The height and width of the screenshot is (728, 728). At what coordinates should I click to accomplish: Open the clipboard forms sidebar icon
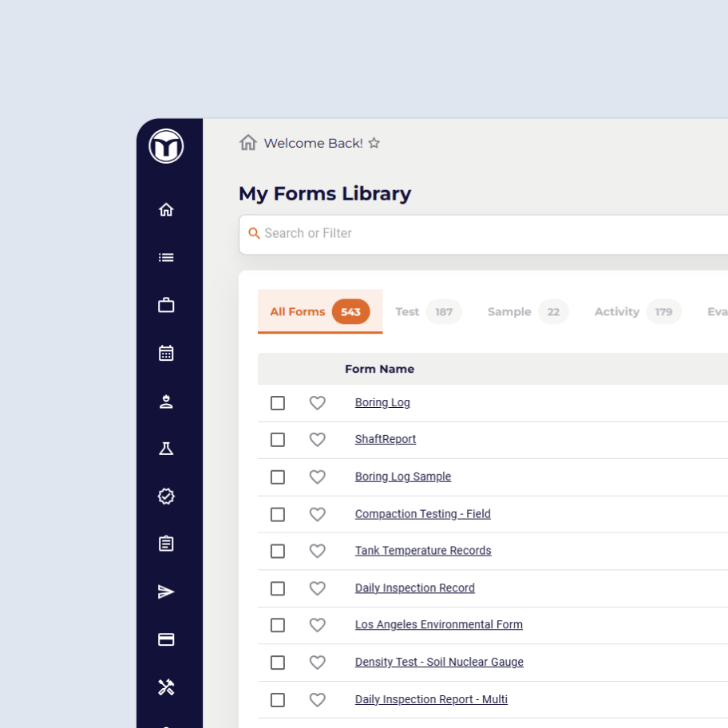pos(166,544)
